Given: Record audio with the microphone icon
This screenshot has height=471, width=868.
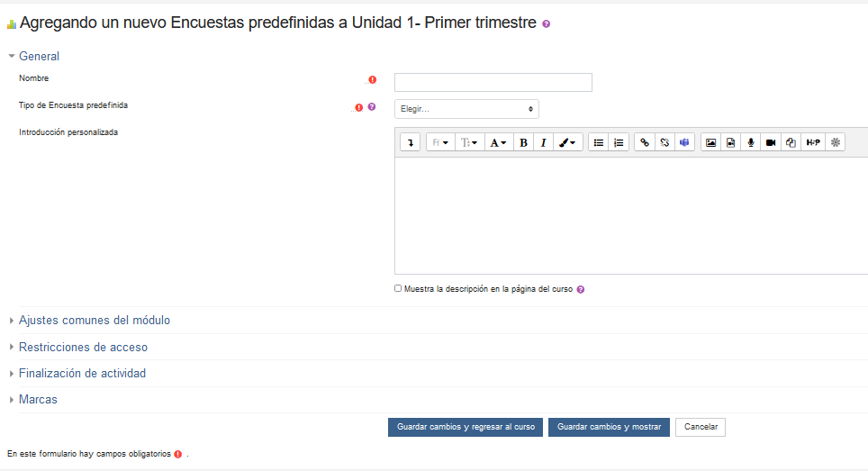Looking at the screenshot, I should (751, 142).
